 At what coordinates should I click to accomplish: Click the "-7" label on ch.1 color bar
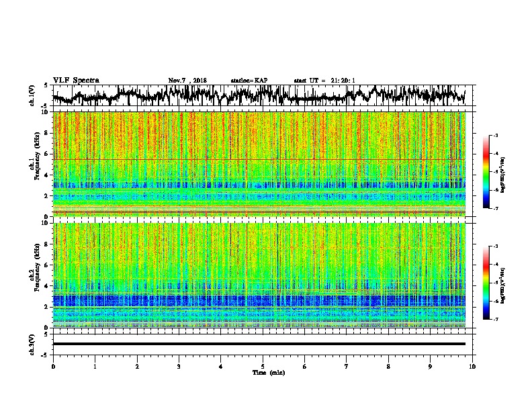495,208
